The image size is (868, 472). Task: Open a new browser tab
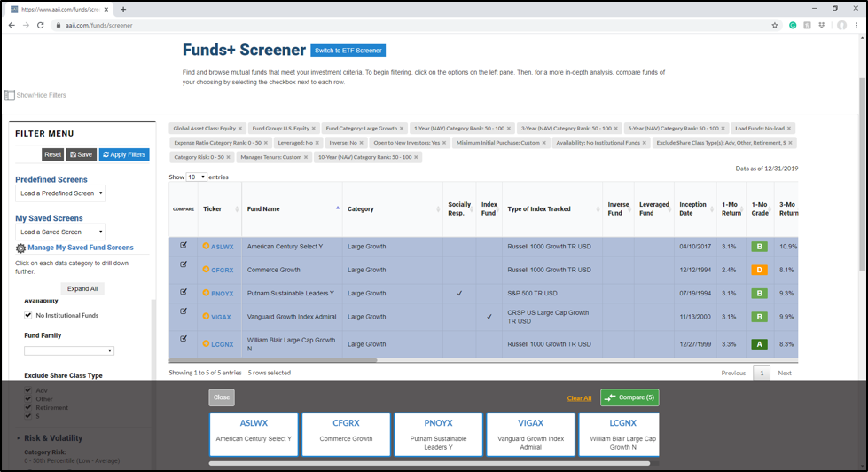[123, 10]
